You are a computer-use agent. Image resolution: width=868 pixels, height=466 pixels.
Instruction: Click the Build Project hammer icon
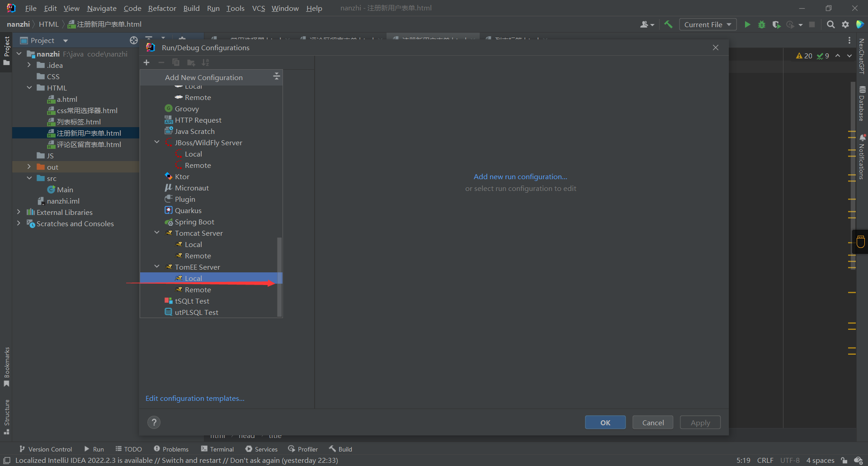tap(668, 24)
